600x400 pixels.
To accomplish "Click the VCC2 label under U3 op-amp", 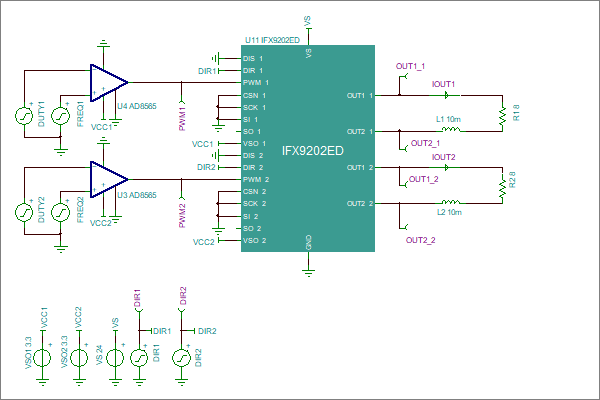I will (x=100, y=223).
